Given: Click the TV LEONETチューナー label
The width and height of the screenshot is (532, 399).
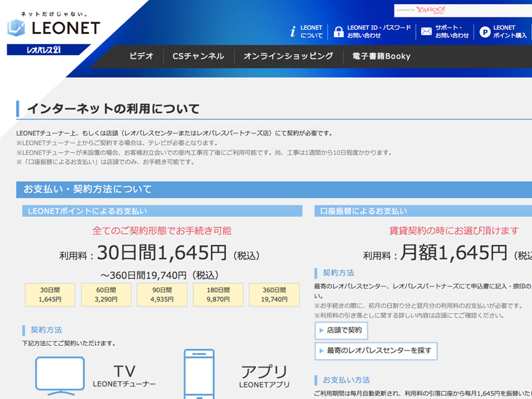Looking at the screenshot, I should coord(124,376).
